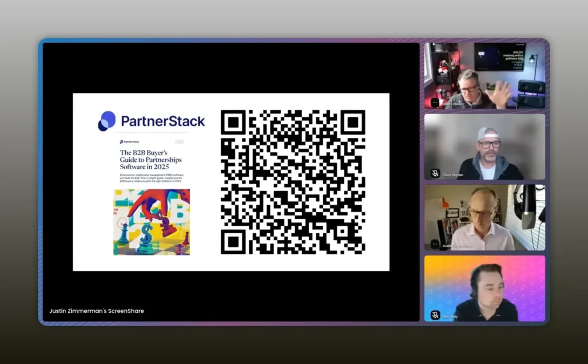Click the QR code on the shared slide

[x=293, y=182]
